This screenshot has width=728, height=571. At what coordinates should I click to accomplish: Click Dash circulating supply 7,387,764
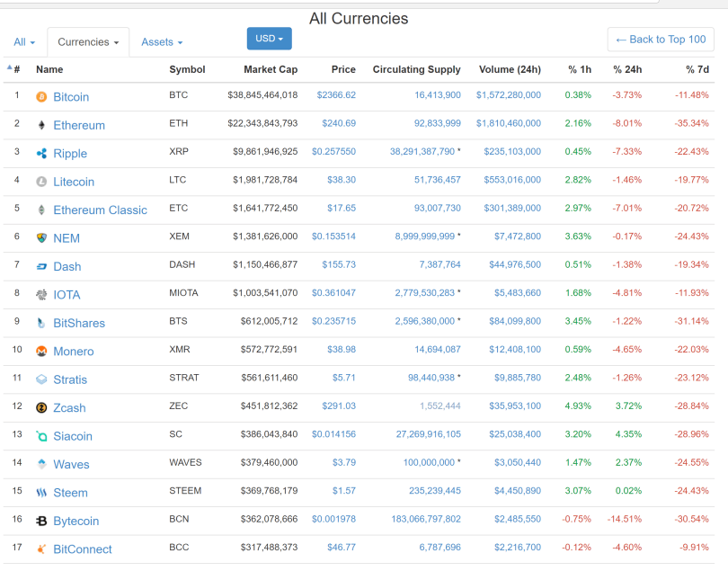click(x=439, y=265)
